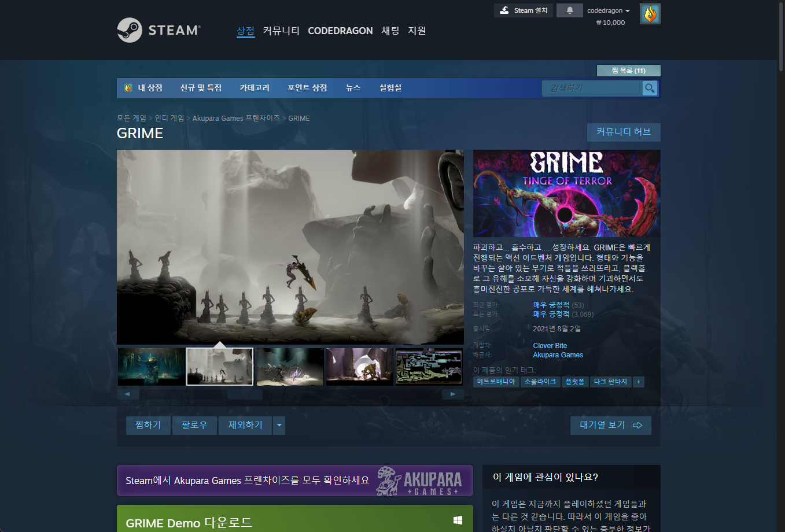Expand the 제외하기 dropdown arrow

279,426
